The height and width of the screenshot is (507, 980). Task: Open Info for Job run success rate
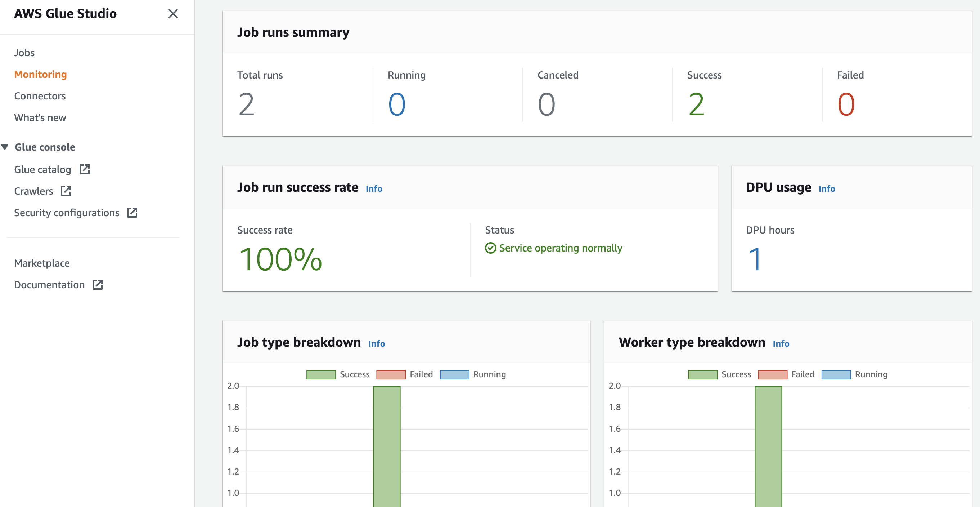(x=374, y=189)
